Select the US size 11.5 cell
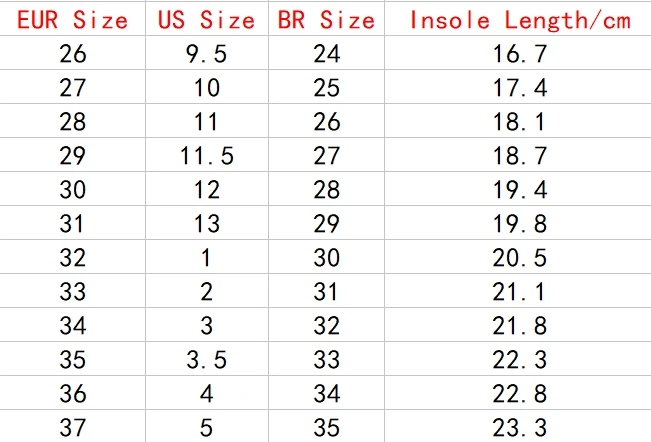This screenshot has height=442, width=651. tap(207, 155)
